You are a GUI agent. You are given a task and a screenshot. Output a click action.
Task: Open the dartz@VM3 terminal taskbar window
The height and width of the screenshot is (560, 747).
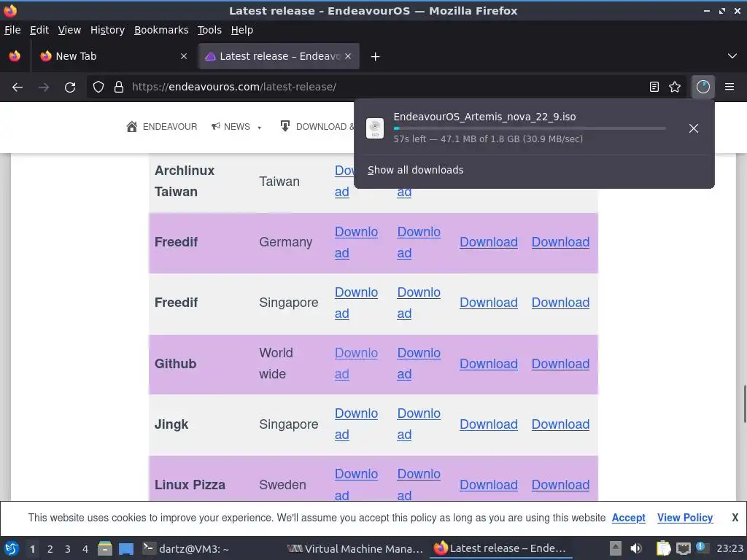coord(186,549)
